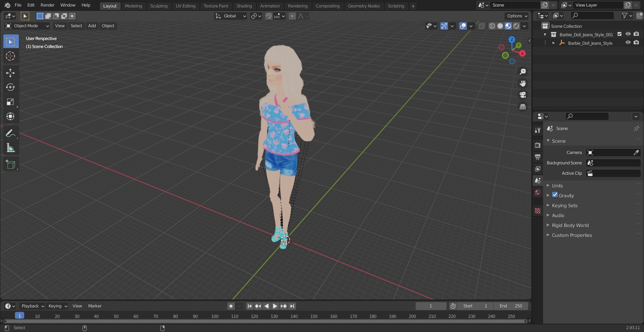
Task: Click the new scene duplicate icon
Action: 545,5
